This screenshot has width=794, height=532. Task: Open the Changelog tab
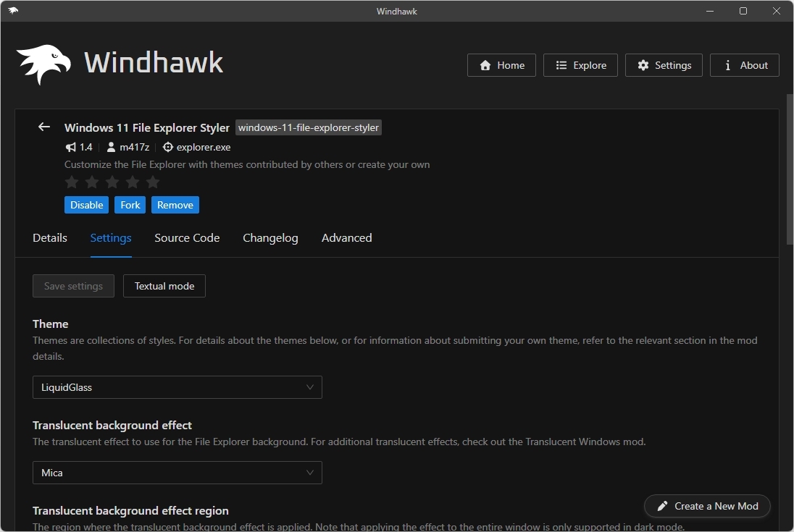(270, 237)
